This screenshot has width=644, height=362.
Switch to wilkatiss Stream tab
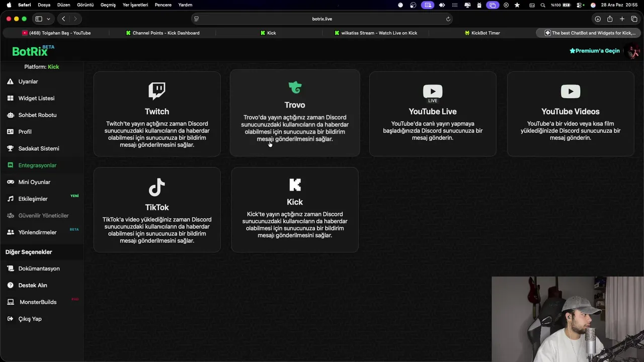[x=376, y=33]
